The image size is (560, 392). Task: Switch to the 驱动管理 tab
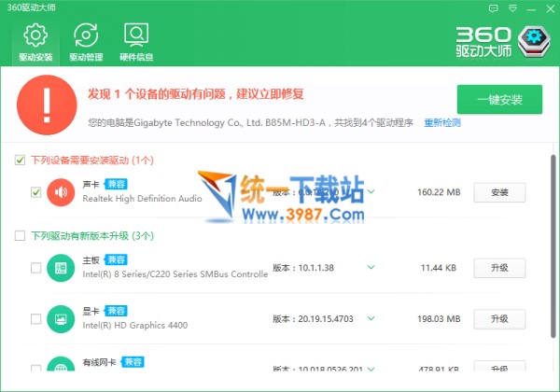[86, 42]
